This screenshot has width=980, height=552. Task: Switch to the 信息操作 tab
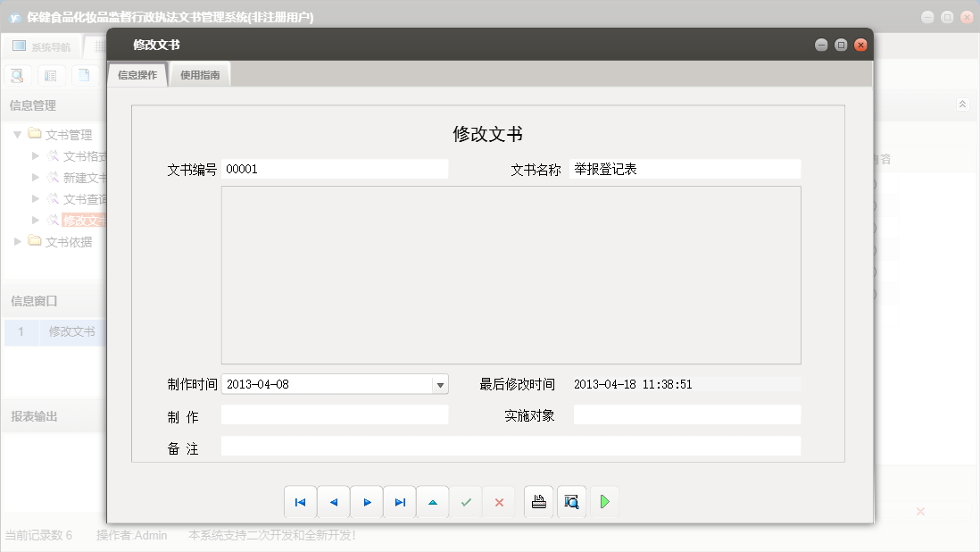click(x=137, y=76)
